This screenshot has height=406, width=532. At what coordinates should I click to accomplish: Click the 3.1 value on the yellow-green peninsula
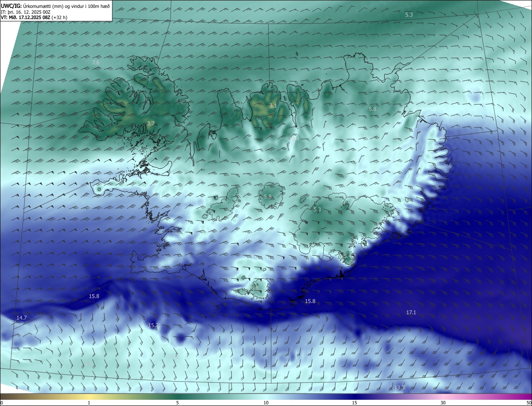(273, 106)
